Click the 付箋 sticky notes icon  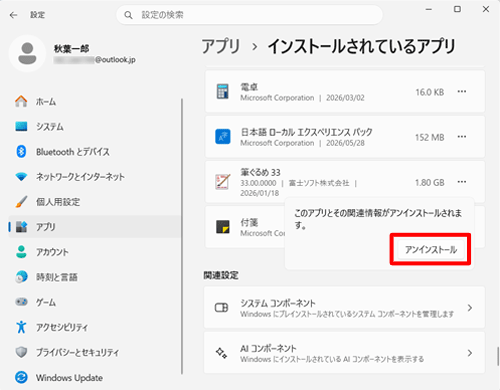pos(223,227)
